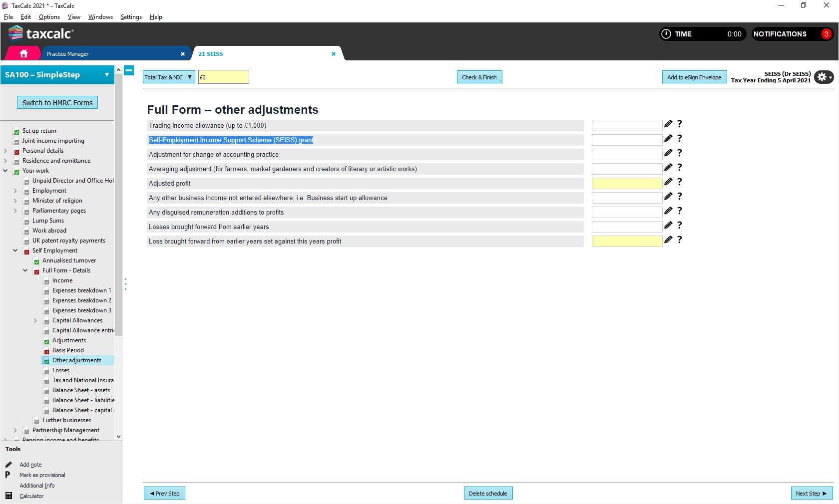The width and height of the screenshot is (839, 504).
Task: Open help for Any other business income
Action: (680, 196)
